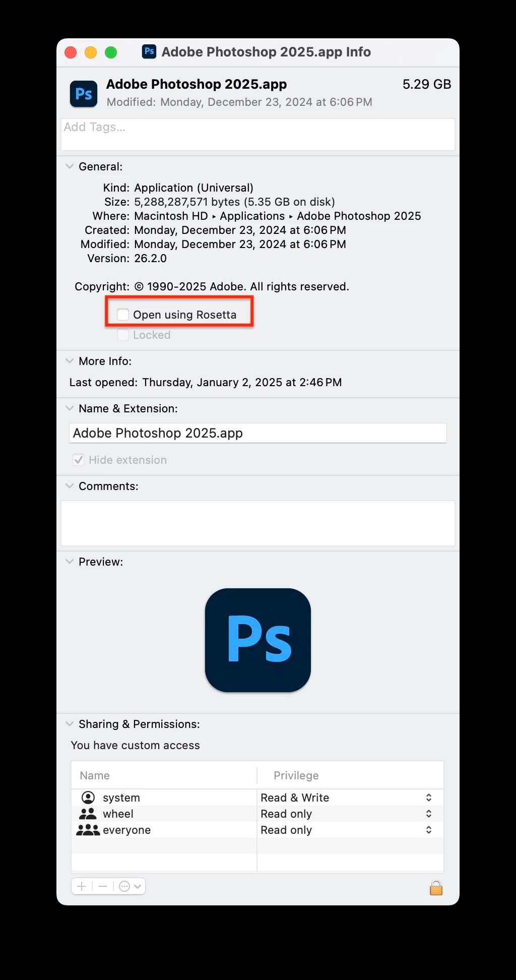The image size is (516, 980).
Task: Click the Where path text
Action: [278, 216]
